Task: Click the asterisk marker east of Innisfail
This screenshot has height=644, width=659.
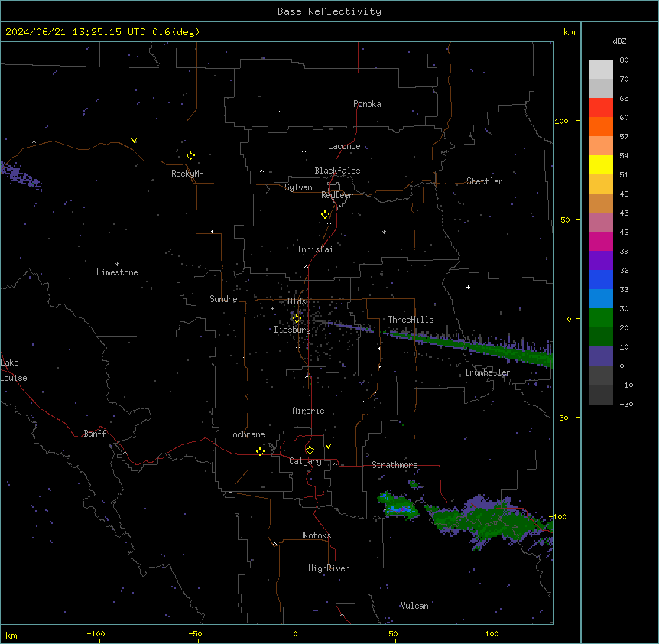Action: tap(384, 232)
